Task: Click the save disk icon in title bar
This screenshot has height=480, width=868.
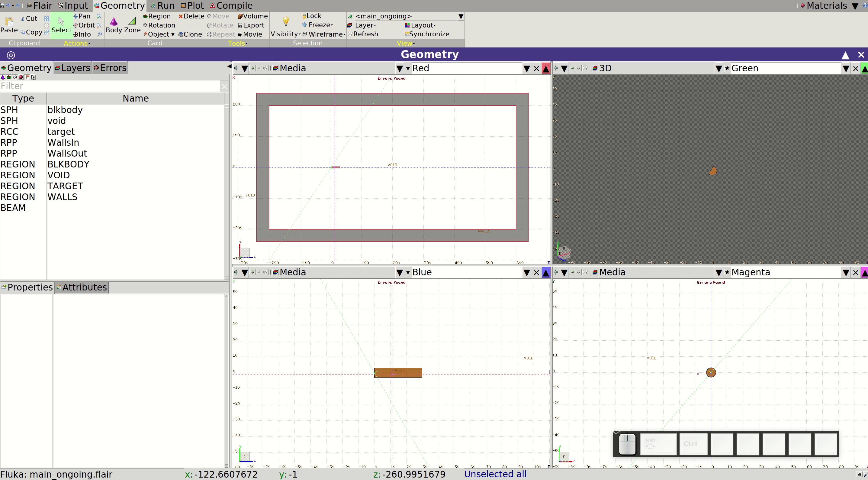Action: tap(2, 5)
